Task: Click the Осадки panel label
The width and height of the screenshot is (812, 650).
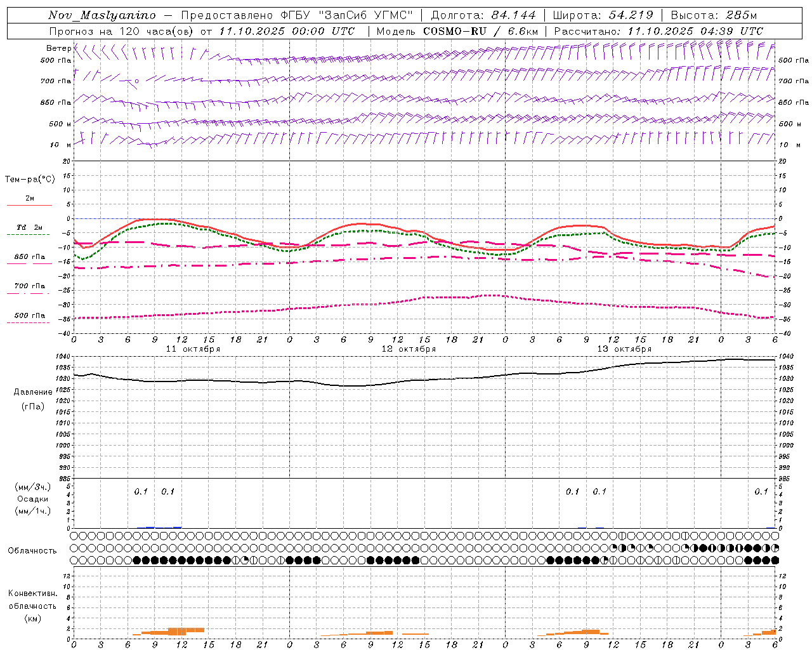Action: (33, 499)
